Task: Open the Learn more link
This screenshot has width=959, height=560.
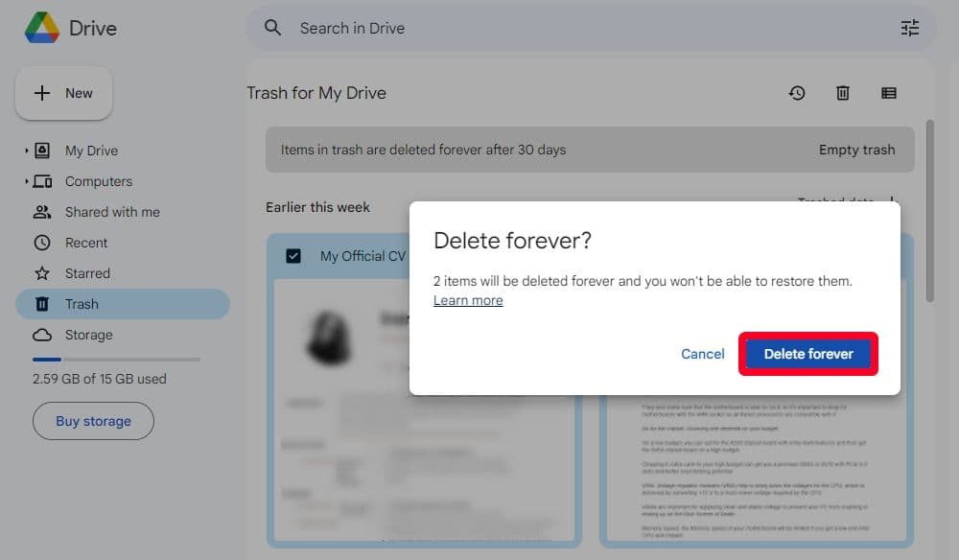Action: tap(468, 300)
